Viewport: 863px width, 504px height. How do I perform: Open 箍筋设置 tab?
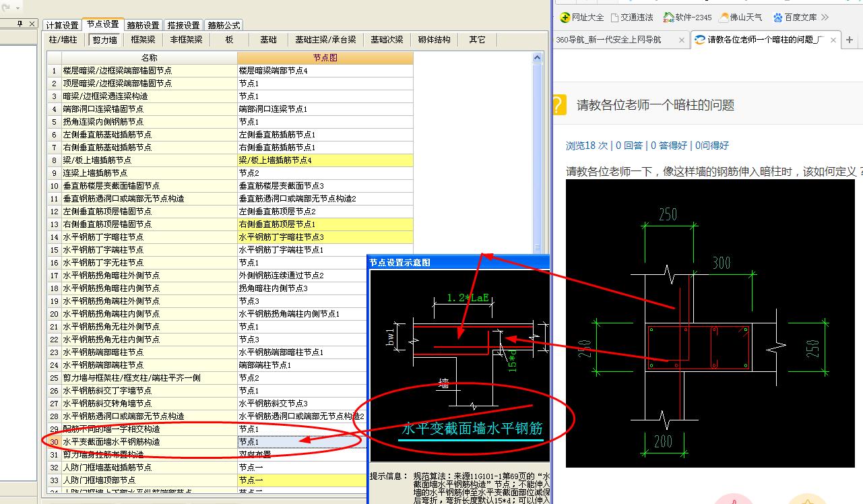point(143,25)
